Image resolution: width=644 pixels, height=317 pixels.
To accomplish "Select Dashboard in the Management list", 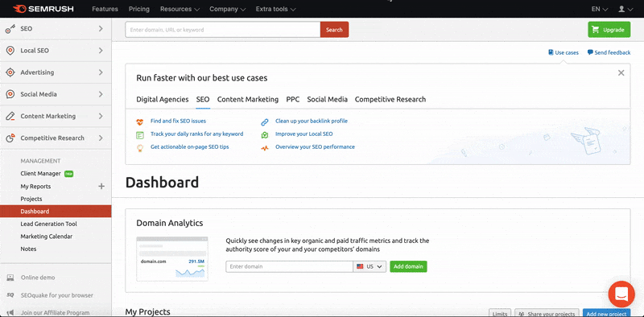I will [x=56, y=212].
